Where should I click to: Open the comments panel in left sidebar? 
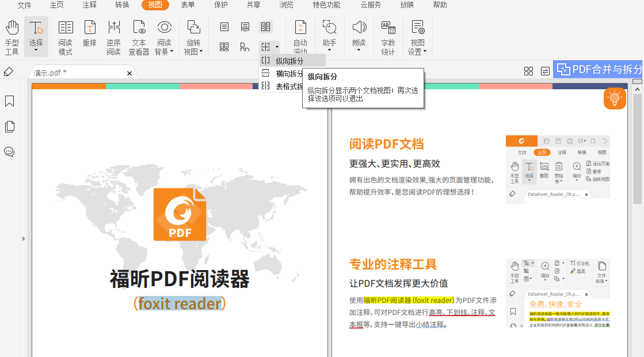[x=10, y=152]
